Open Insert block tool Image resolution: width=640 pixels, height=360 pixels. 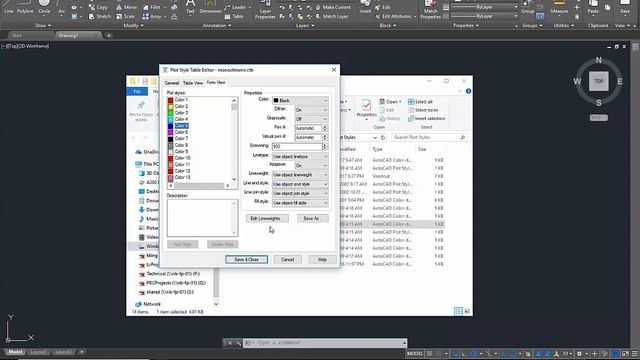coord(366,7)
